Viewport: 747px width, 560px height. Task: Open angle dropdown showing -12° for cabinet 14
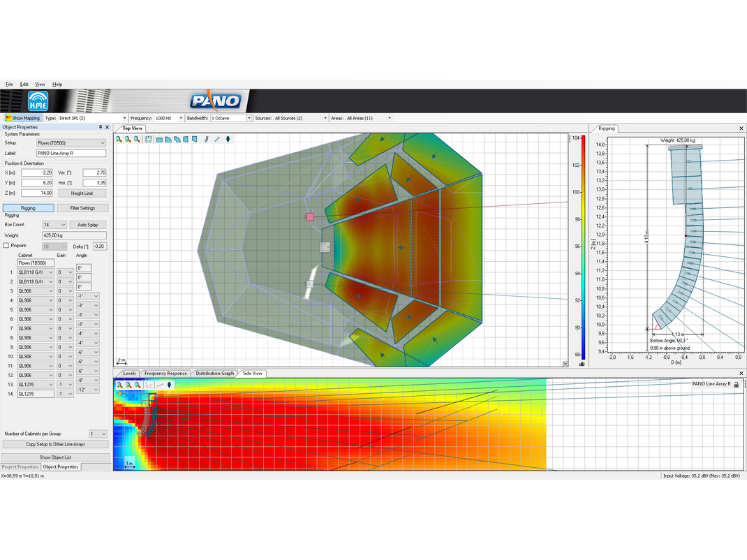pyautogui.click(x=88, y=390)
